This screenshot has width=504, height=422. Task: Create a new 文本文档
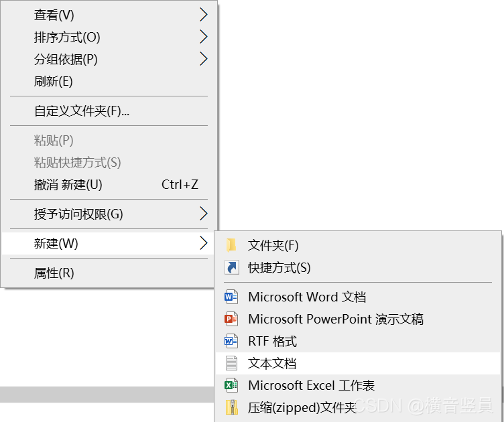tap(358, 363)
